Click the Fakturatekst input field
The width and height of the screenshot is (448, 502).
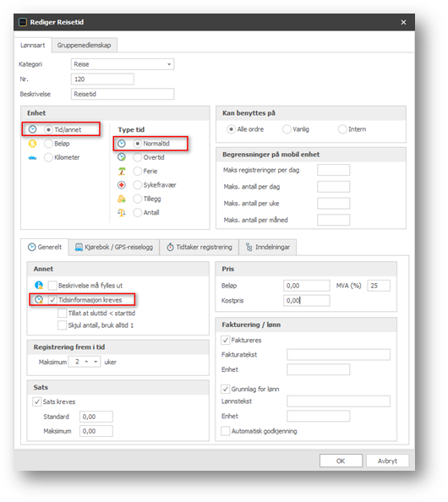click(338, 355)
